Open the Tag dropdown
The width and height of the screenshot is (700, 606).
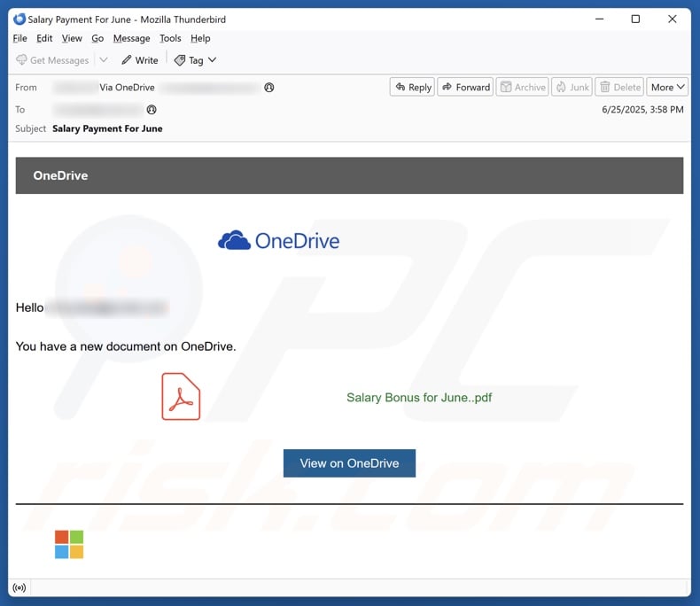195,60
